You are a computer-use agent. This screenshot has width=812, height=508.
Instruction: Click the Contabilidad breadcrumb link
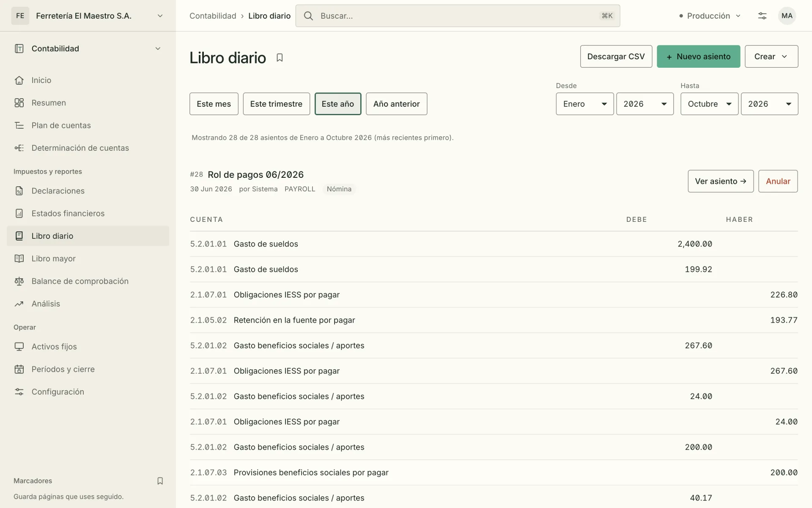click(x=213, y=16)
